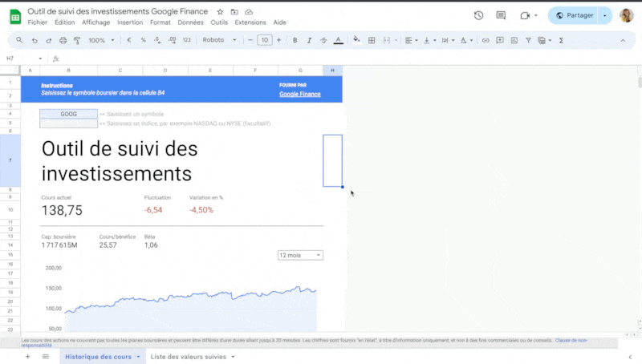The height and width of the screenshot is (364, 642).
Task: Open the all sheets list
Action: (x=46, y=357)
